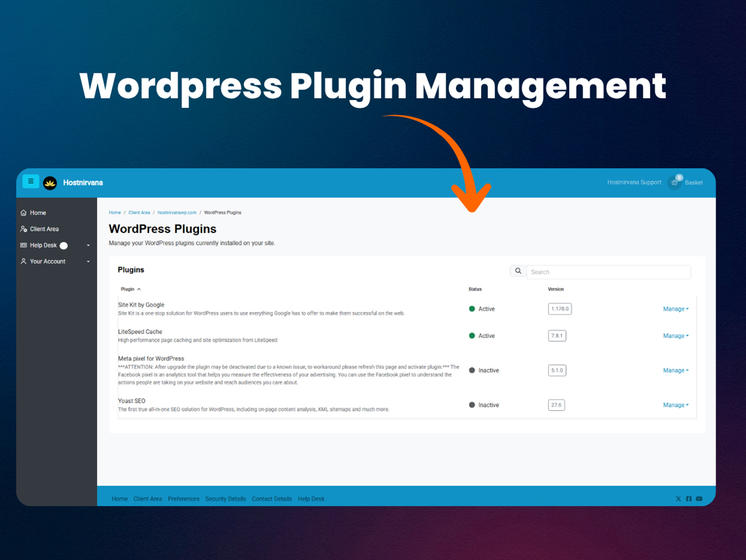Click the search magnifier icon
The image size is (746, 560).
coord(518,271)
